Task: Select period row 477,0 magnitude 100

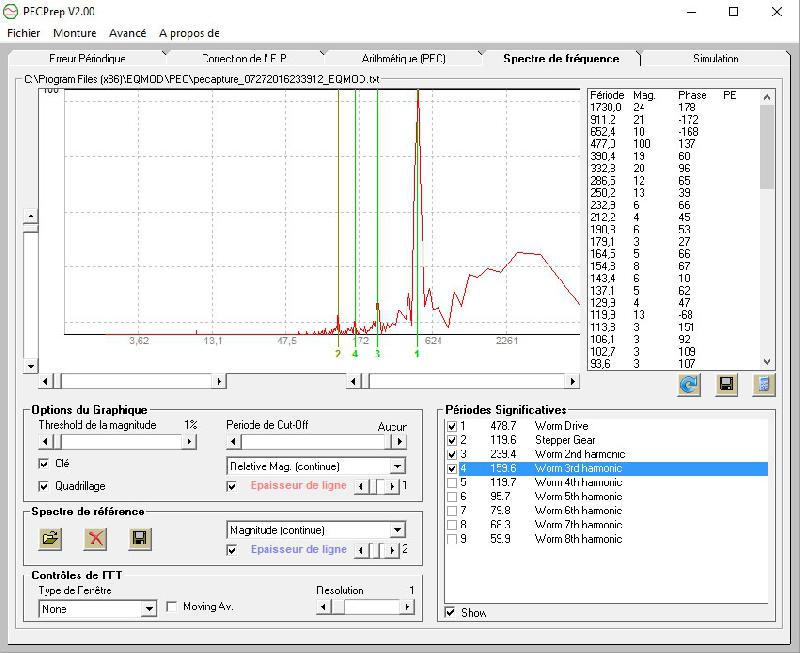Action: coord(673,144)
